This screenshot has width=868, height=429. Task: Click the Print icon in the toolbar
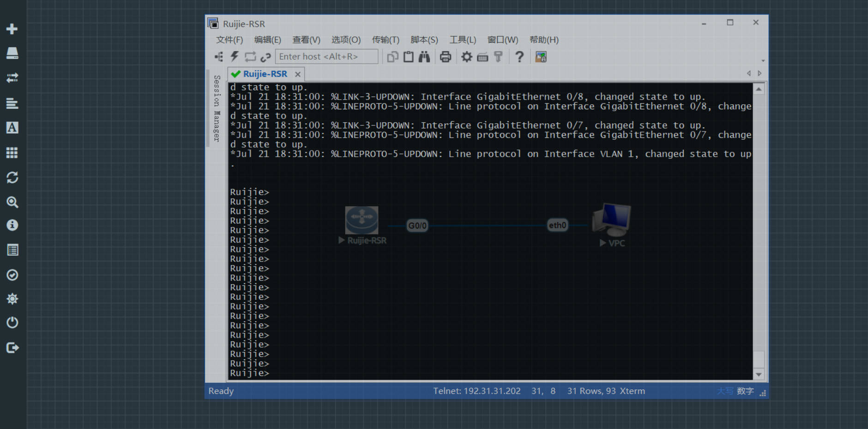pyautogui.click(x=445, y=57)
